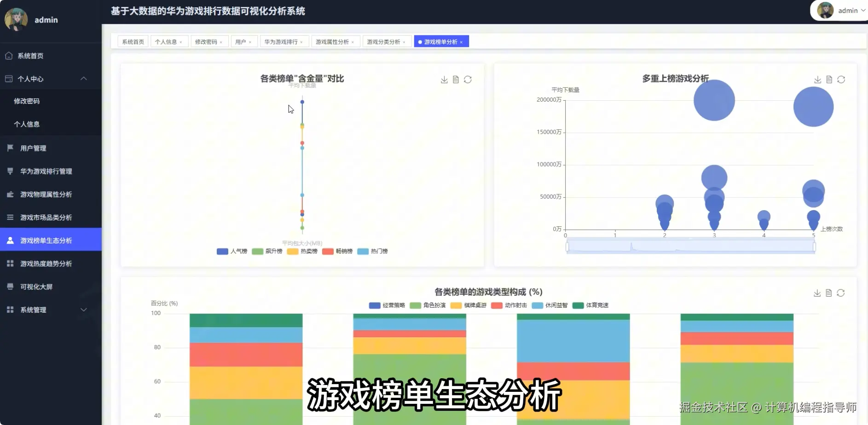Click the 可视化大屏 sidebar icon
This screenshot has width=868, height=425.
(10, 286)
